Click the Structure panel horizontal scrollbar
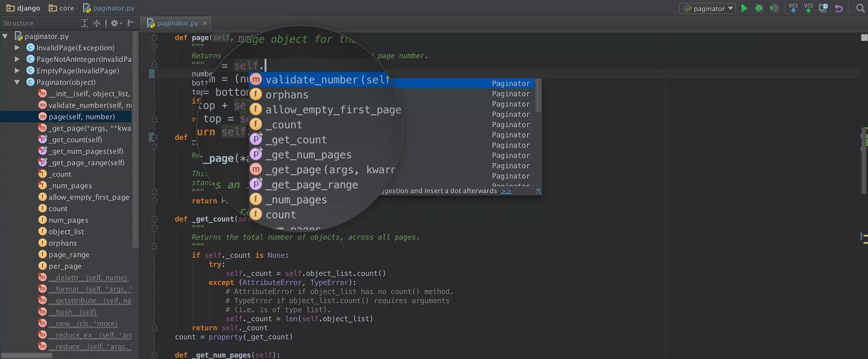The width and height of the screenshot is (868, 359). (x=26, y=355)
